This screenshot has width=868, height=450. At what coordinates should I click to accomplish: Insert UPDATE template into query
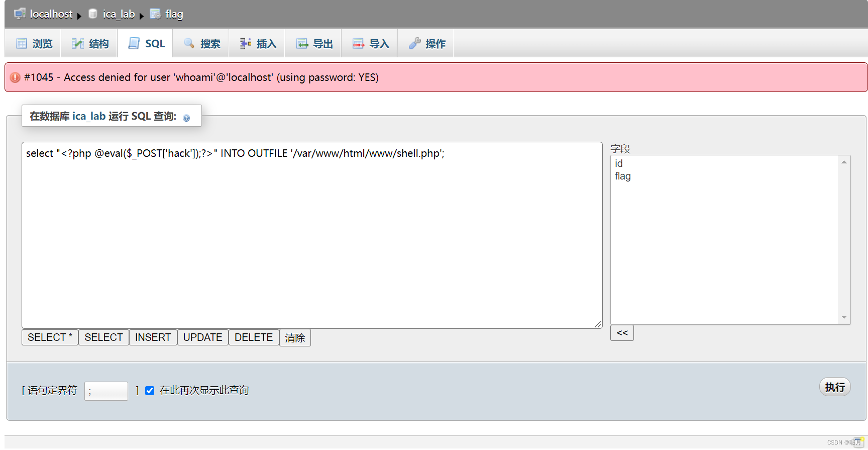[x=202, y=337]
